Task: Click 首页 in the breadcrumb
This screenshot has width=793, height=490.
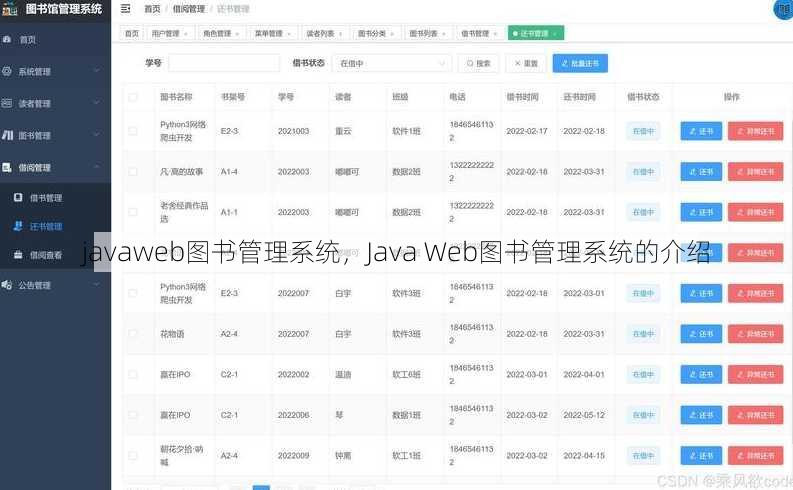Action: [x=152, y=9]
